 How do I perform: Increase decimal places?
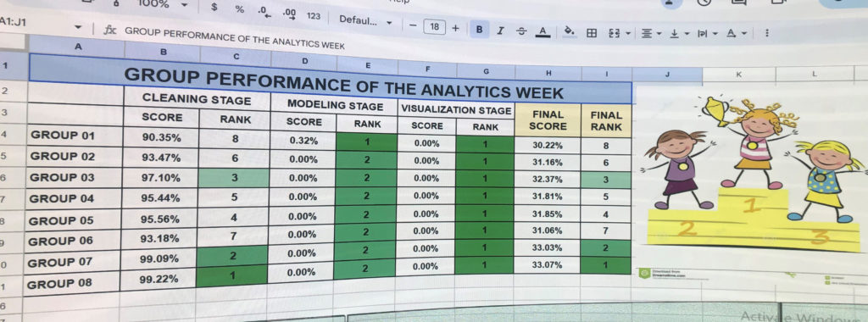coord(289,14)
